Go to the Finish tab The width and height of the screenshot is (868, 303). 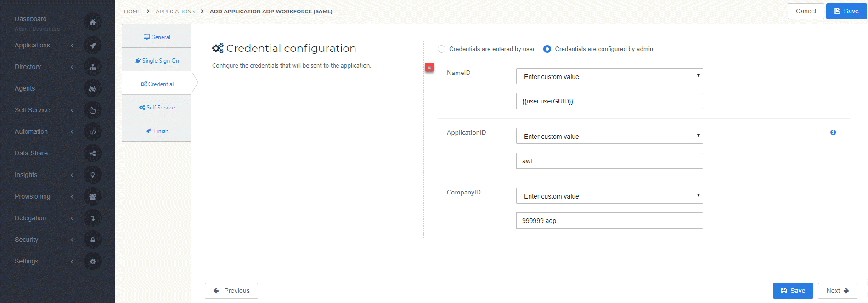point(157,131)
